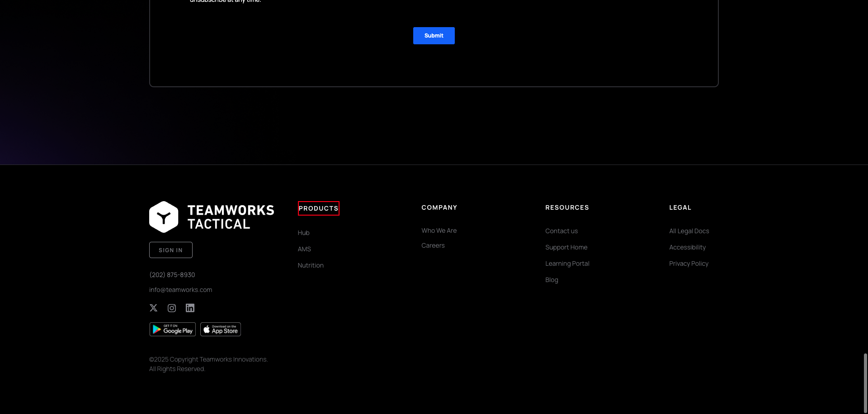Open the Hub product page

(303, 232)
